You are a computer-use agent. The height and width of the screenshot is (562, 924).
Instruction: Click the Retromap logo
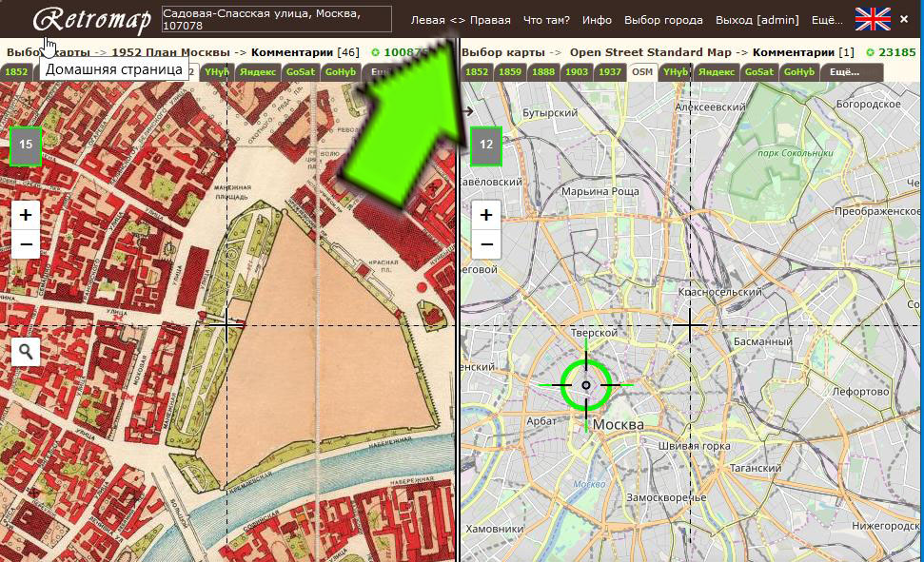tap(91, 20)
